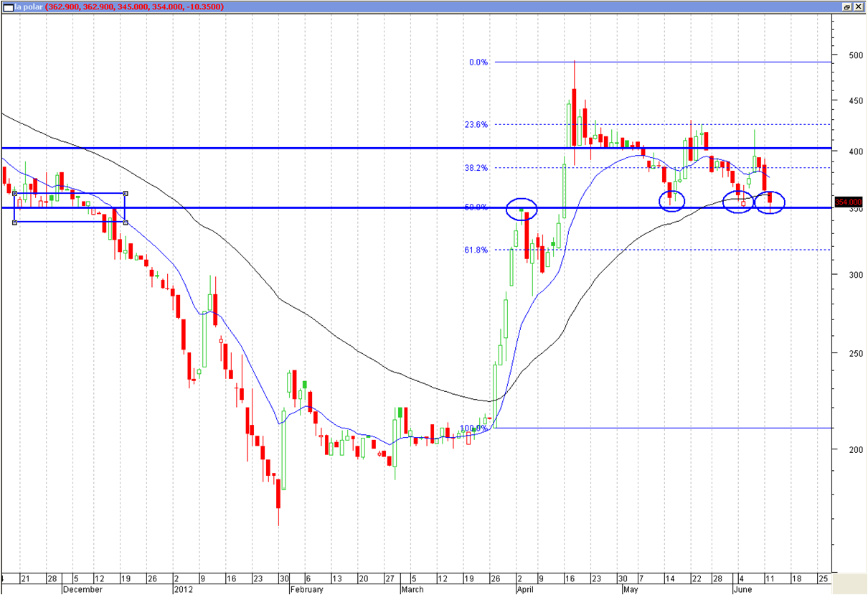Select the ellipse around the mid-May low
Viewport: 868px width, 595px height.
pyautogui.click(x=672, y=200)
